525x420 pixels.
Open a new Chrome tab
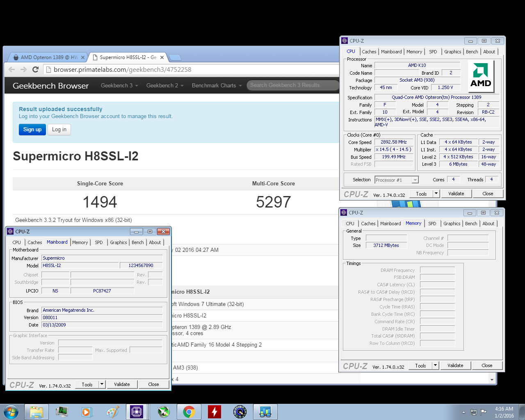coord(175,57)
